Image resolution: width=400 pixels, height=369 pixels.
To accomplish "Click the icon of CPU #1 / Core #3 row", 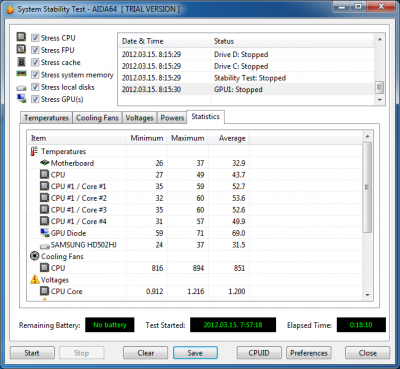I will click(x=44, y=209).
